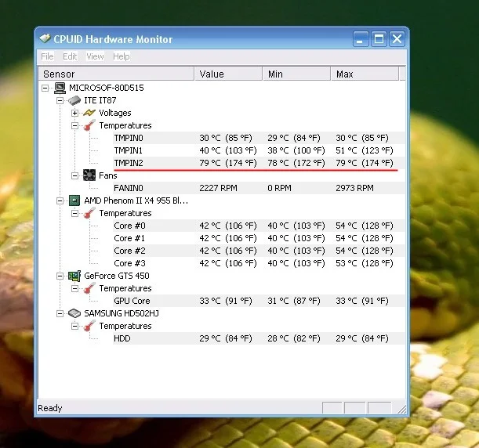Select the TMPIN1 row
479x448 pixels.
(259, 150)
